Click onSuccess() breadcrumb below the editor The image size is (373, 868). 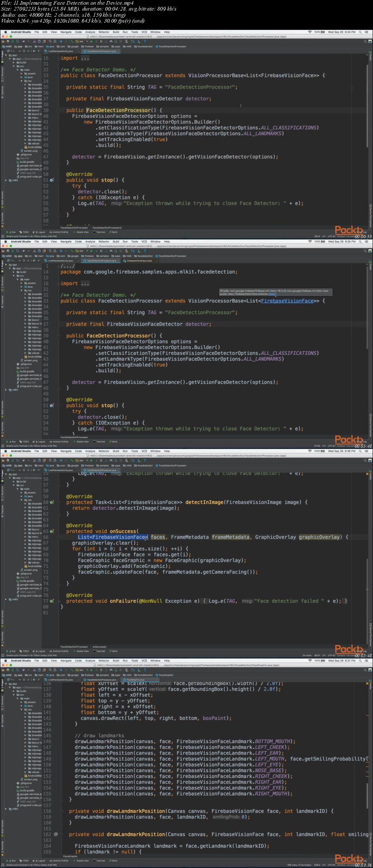click(x=99, y=647)
